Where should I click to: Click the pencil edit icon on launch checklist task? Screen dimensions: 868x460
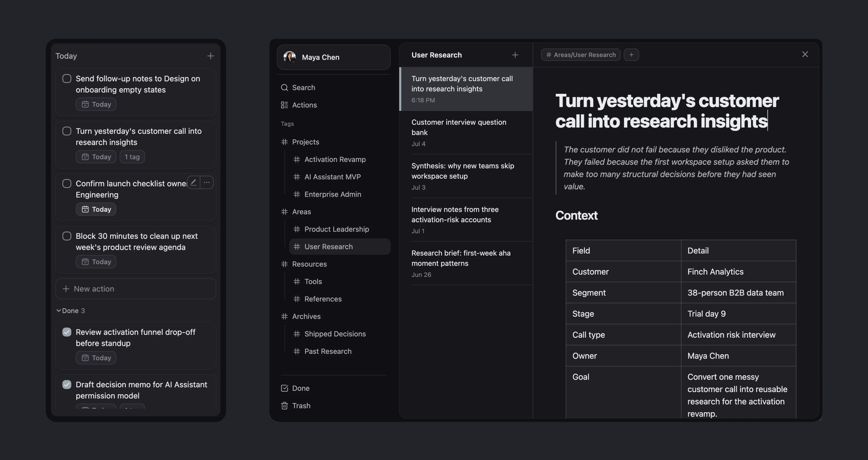coord(194,182)
